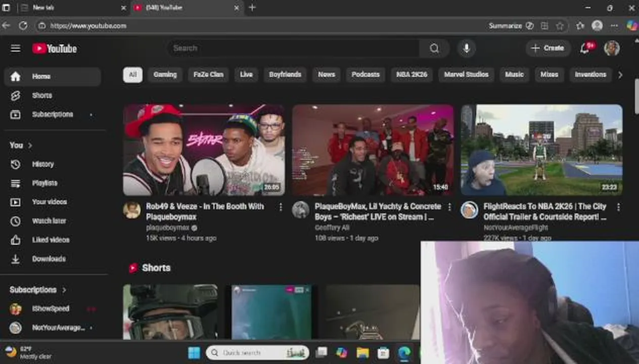Image resolution: width=639 pixels, height=364 pixels.
Task: Open Microsoft Edge on taskbar
Action: pos(404,353)
